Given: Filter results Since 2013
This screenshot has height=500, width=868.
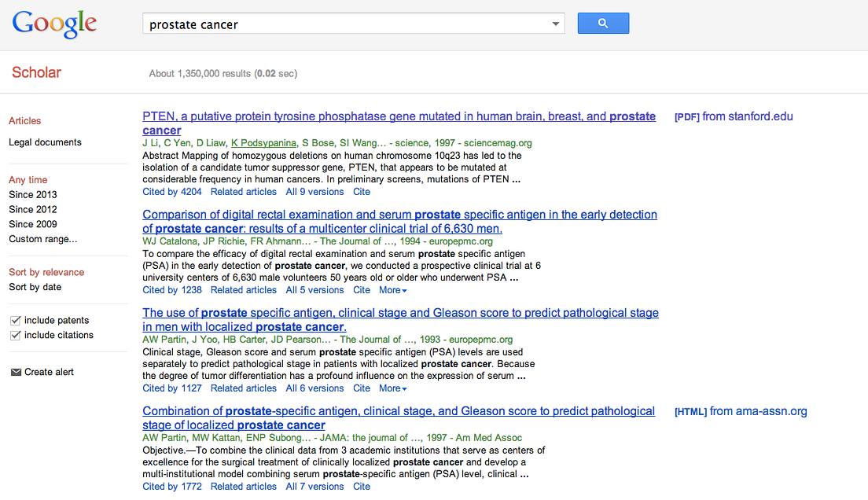Looking at the screenshot, I should 33,195.
